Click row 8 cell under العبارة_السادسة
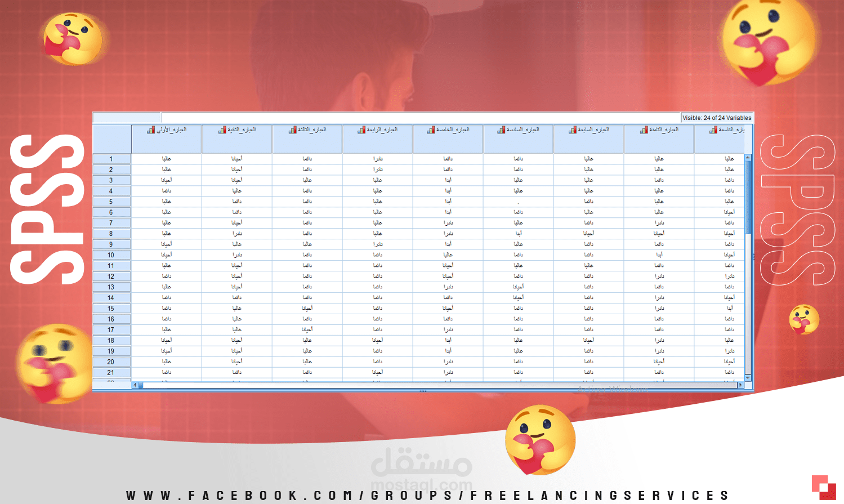 518,234
